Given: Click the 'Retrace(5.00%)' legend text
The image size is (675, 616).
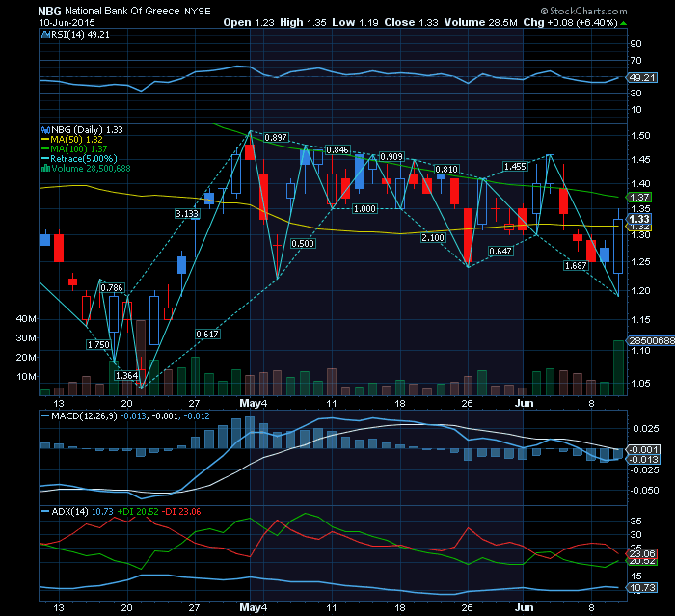Looking at the screenshot, I should click(x=84, y=159).
